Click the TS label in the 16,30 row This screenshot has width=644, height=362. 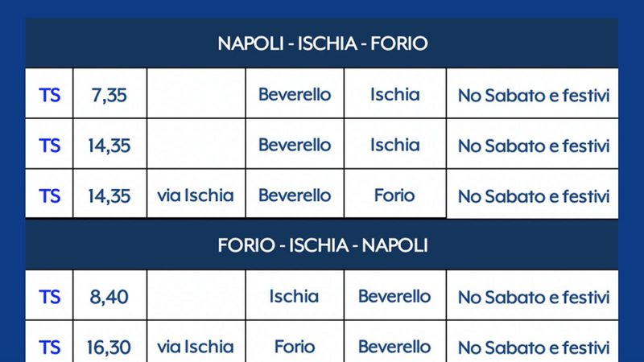coord(50,348)
